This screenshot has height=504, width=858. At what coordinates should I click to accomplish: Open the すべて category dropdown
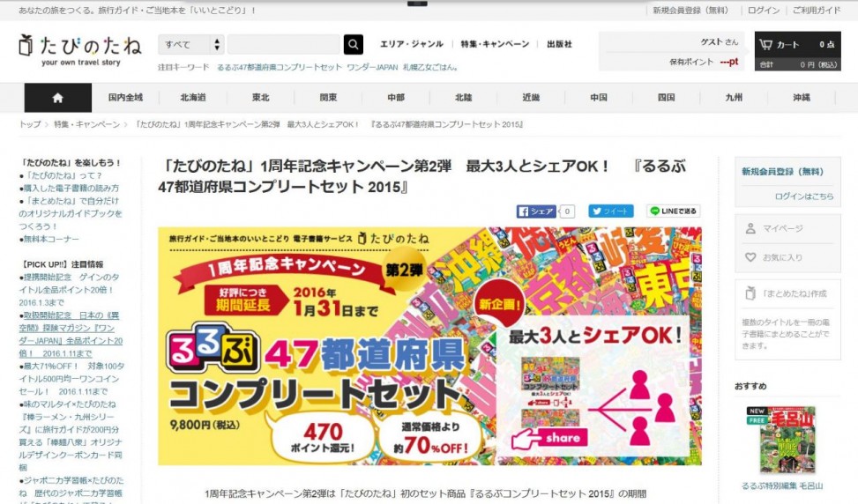[x=191, y=45]
